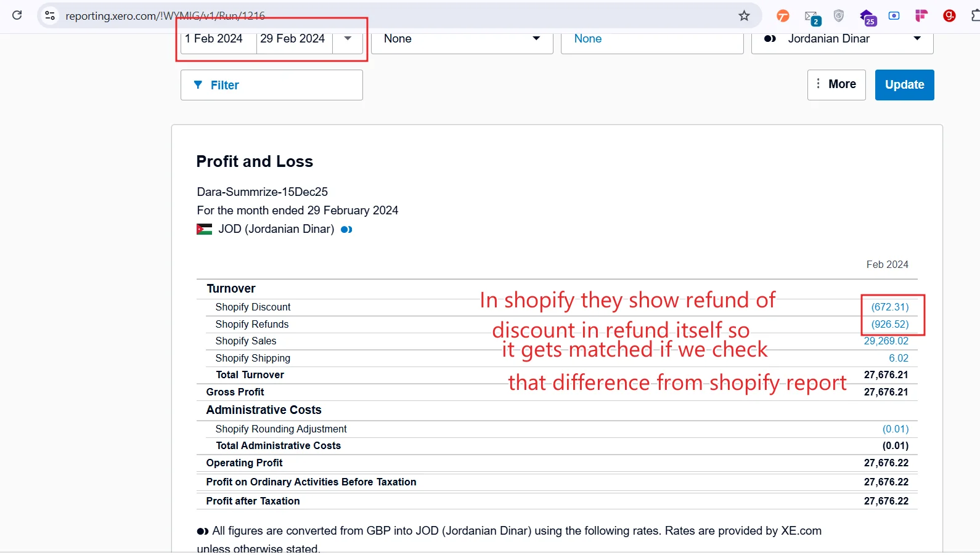
Task: Open the red circular extension icon
Action: (950, 15)
